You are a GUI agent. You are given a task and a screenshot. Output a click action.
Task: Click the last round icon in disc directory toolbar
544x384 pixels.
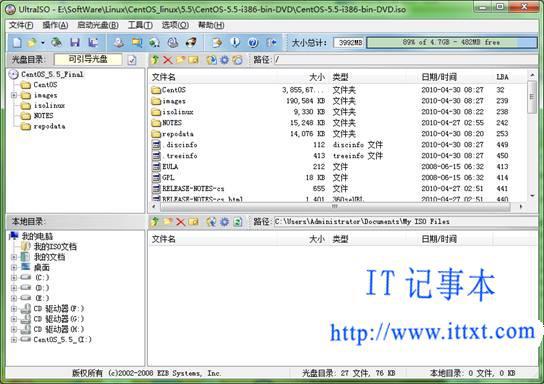pyautogui.click(x=238, y=60)
